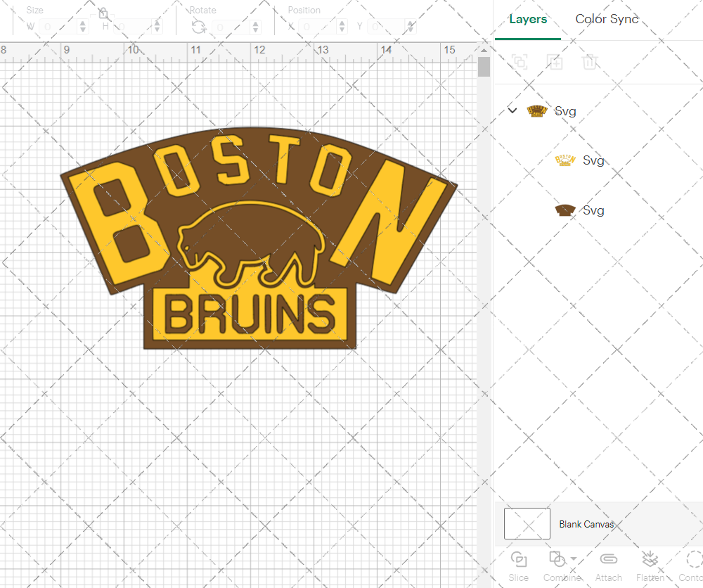
Task: Open the Combine dropdown arrow
Action: [x=574, y=559]
